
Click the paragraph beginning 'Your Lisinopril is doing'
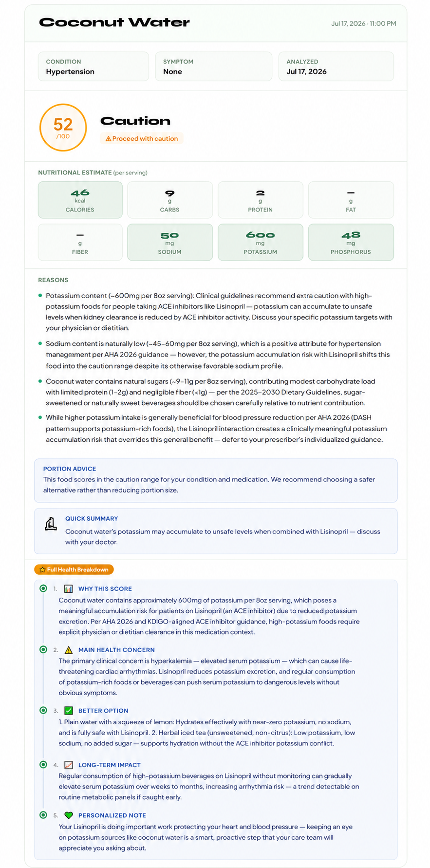pyautogui.click(x=206, y=837)
